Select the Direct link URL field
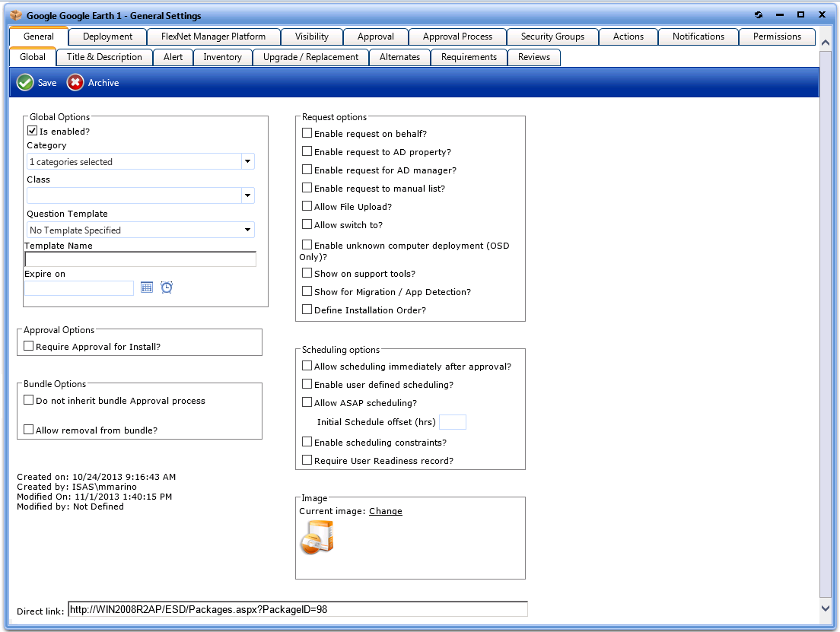 point(297,608)
